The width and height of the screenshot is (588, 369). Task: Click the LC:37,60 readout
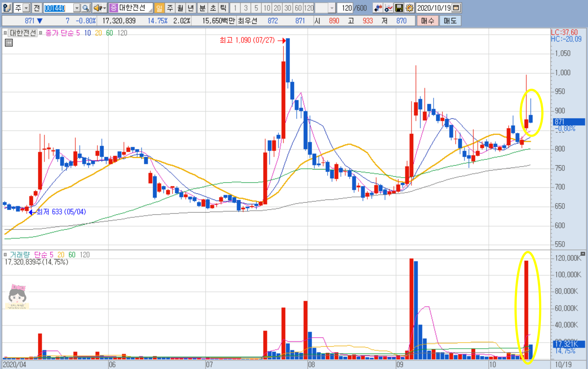[x=564, y=32]
